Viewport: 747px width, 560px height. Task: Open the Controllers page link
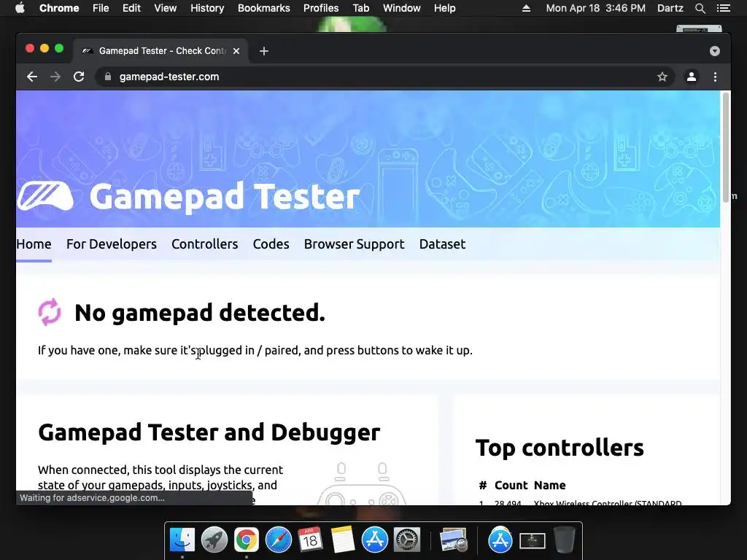205,244
